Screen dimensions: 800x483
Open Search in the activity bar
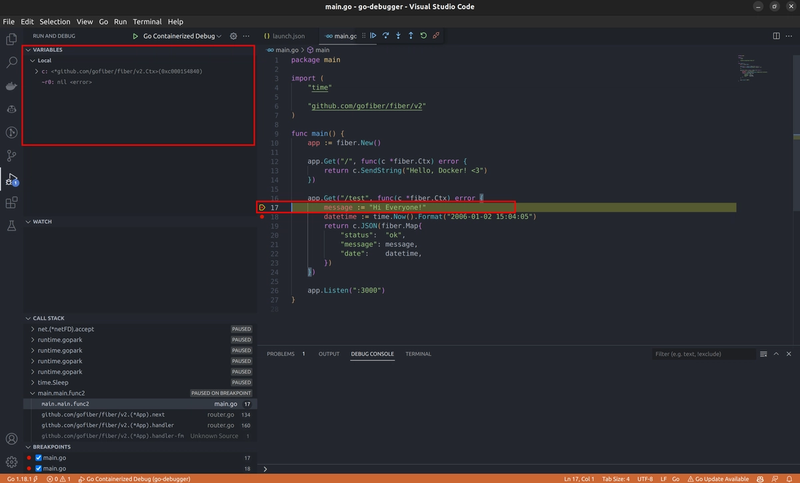coord(12,61)
